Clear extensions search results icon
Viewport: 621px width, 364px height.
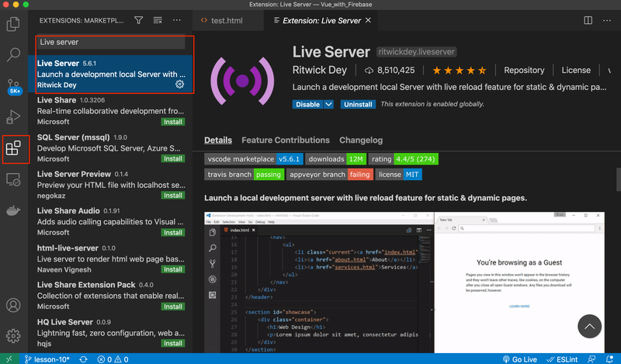pyautogui.click(x=158, y=20)
